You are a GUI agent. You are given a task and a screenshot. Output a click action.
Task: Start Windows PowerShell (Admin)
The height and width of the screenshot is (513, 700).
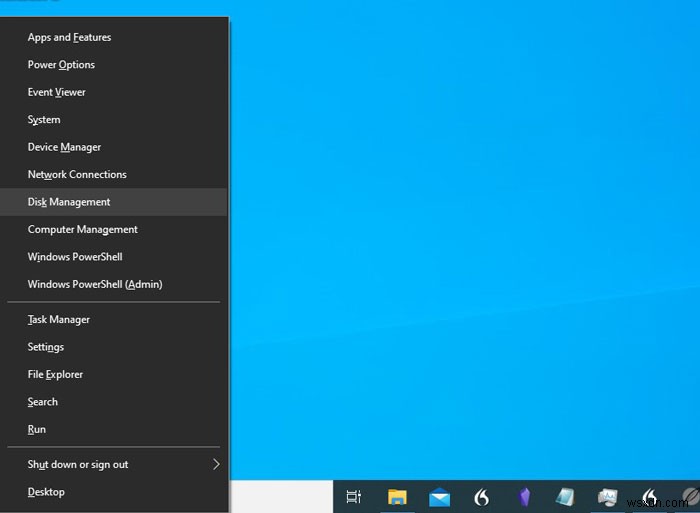(114, 284)
